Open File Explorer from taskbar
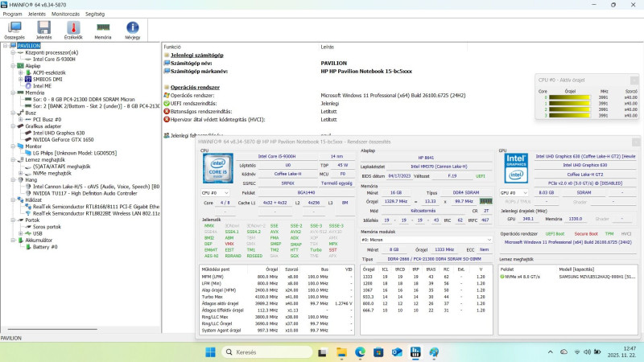The width and height of the screenshot is (644, 362). click(x=341, y=352)
